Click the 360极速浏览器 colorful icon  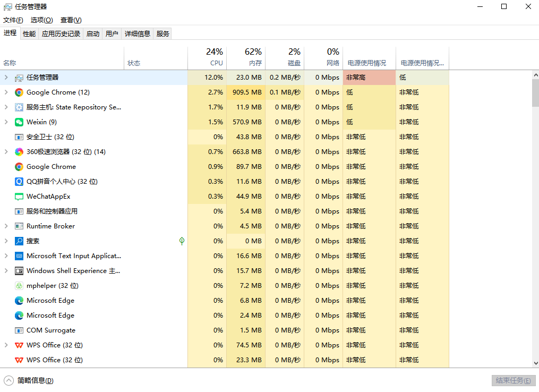19,151
